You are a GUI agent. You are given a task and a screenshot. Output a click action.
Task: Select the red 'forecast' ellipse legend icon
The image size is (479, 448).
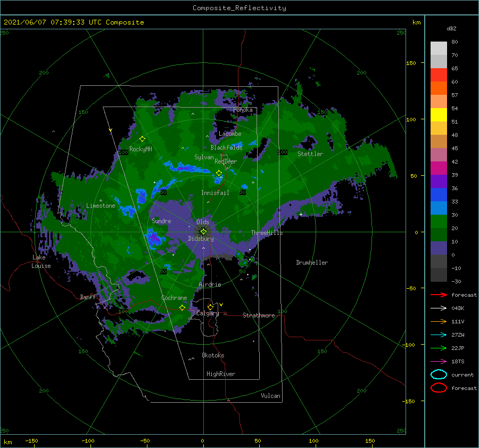(x=439, y=388)
